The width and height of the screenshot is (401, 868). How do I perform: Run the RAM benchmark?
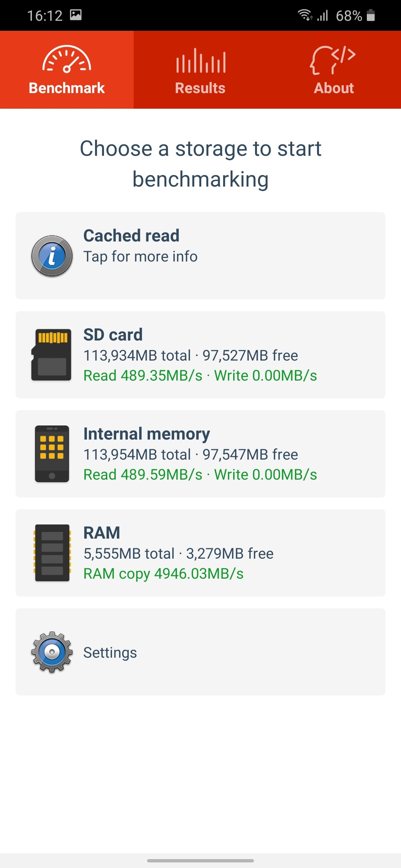[200, 553]
